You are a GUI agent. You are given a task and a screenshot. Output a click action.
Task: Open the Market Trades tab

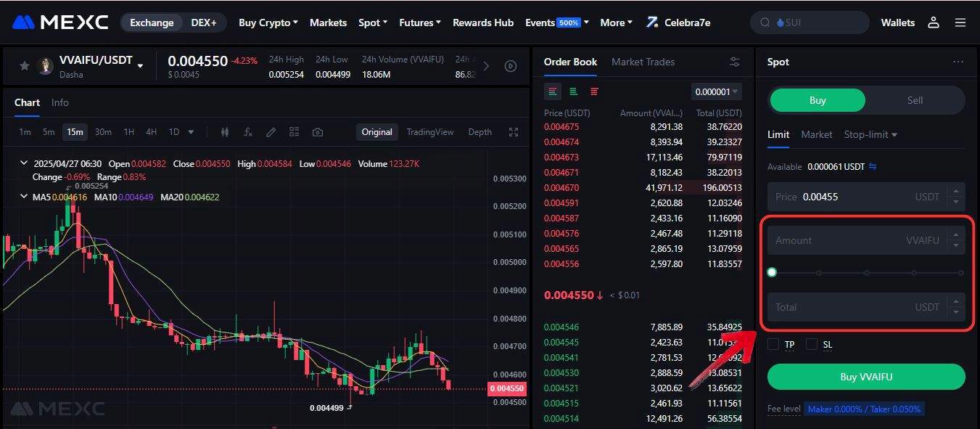[x=643, y=62]
